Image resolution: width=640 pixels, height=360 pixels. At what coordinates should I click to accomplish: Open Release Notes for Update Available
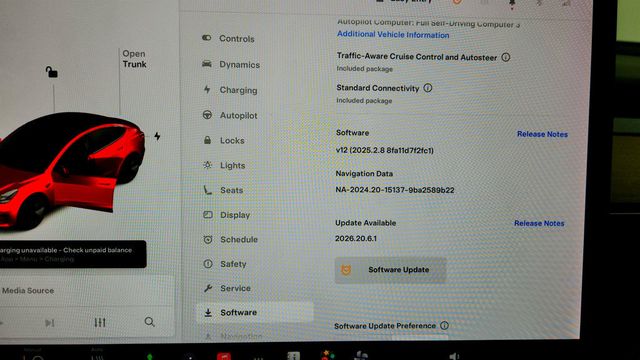click(539, 223)
